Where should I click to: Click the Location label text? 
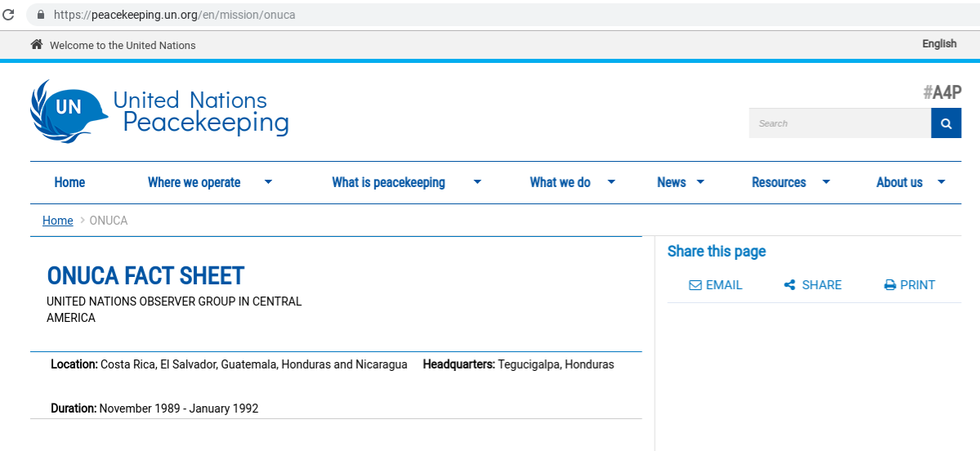(74, 364)
